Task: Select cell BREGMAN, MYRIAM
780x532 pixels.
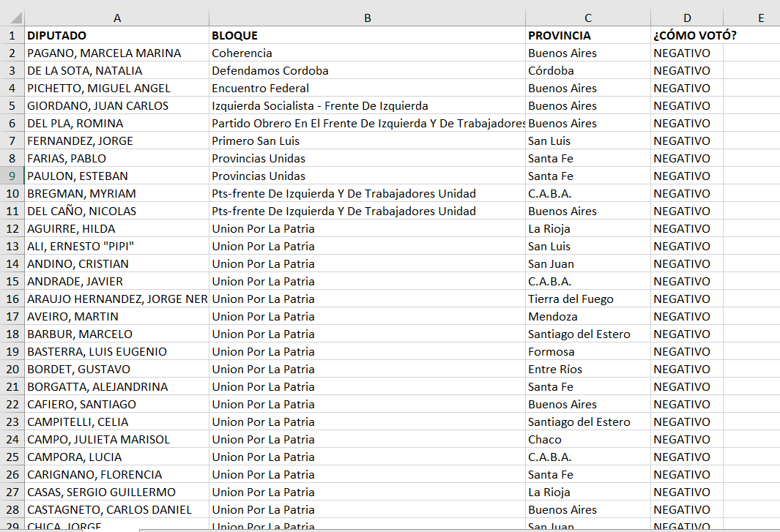Action: tap(117, 193)
